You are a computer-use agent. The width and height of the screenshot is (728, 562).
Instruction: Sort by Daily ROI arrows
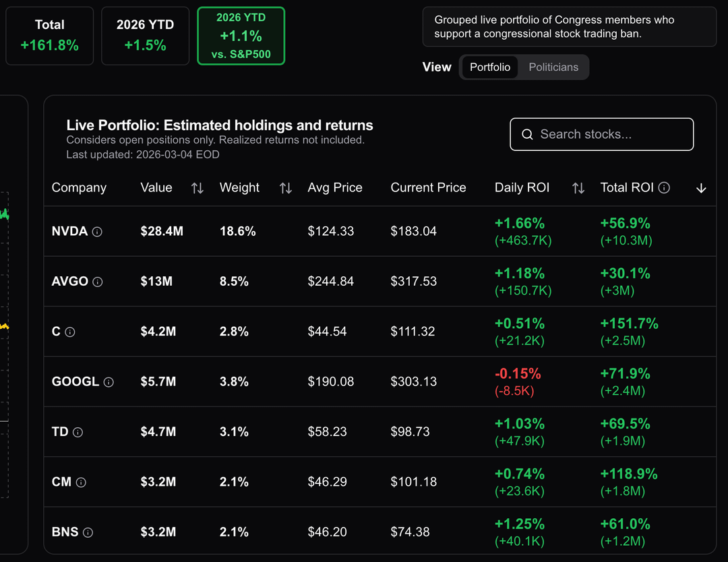pyautogui.click(x=578, y=188)
